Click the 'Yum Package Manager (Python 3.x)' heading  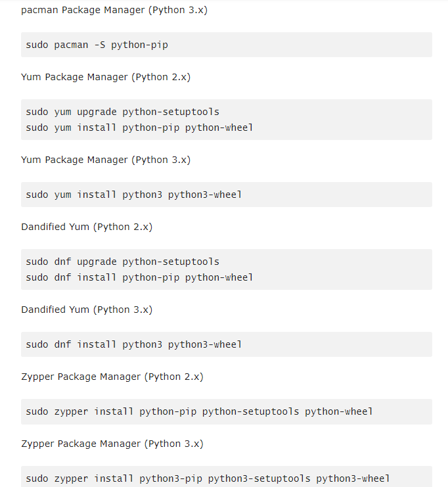(106, 160)
